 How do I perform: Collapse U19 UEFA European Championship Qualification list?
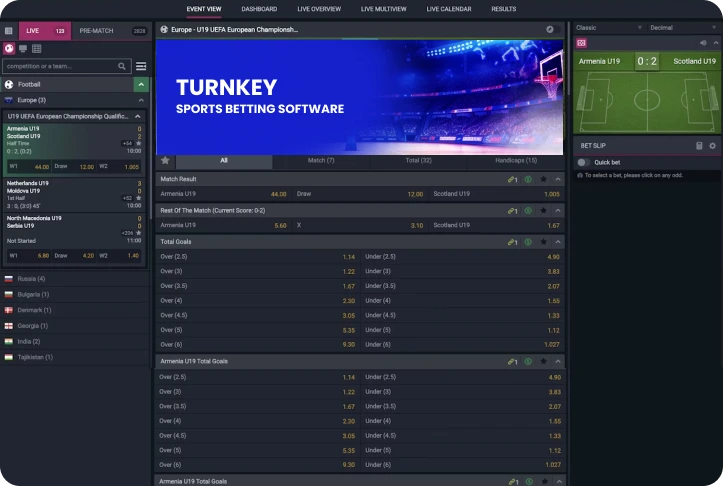coord(138,117)
